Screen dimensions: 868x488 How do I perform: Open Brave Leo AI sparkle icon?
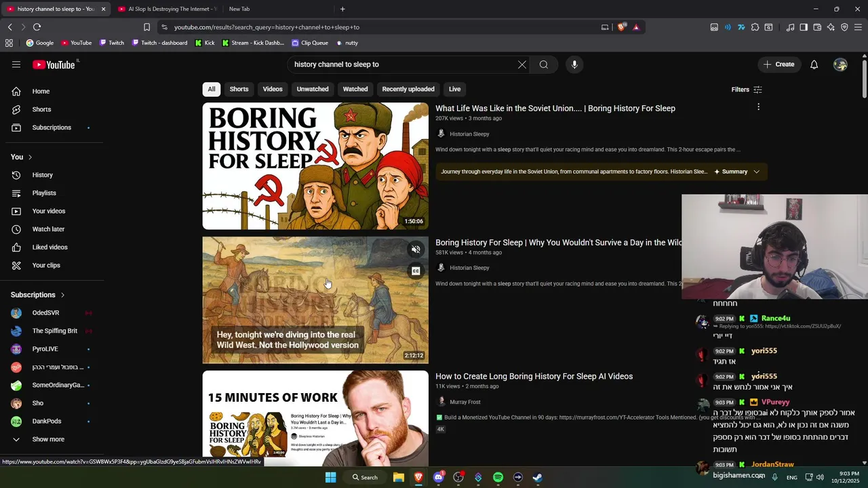pyautogui.click(x=831, y=27)
